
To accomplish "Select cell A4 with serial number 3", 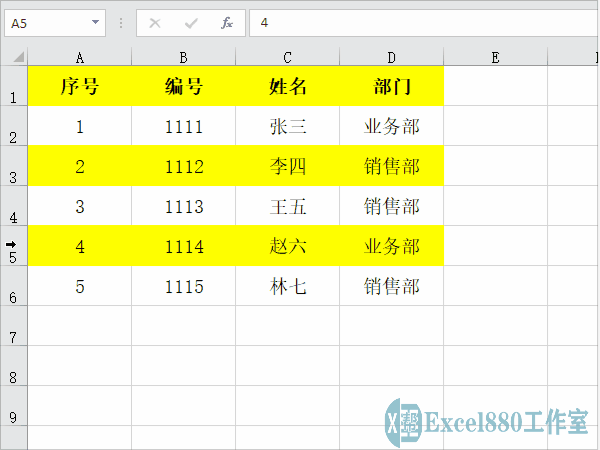I will point(80,206).
